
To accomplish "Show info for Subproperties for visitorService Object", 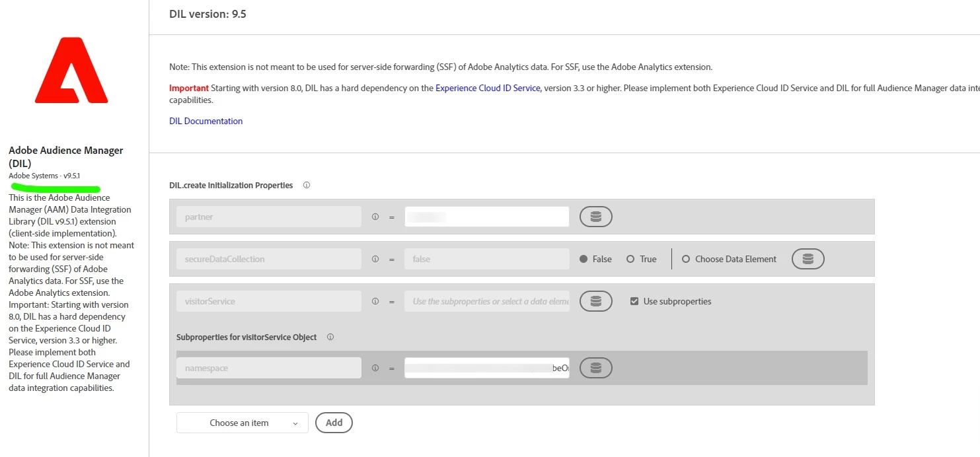I will click(x=330, y=337).
